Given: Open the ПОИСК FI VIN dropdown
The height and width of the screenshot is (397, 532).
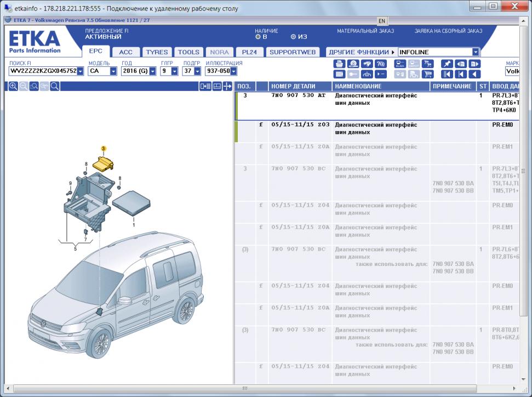Looking at the screenshot, I should pos(80,71).
